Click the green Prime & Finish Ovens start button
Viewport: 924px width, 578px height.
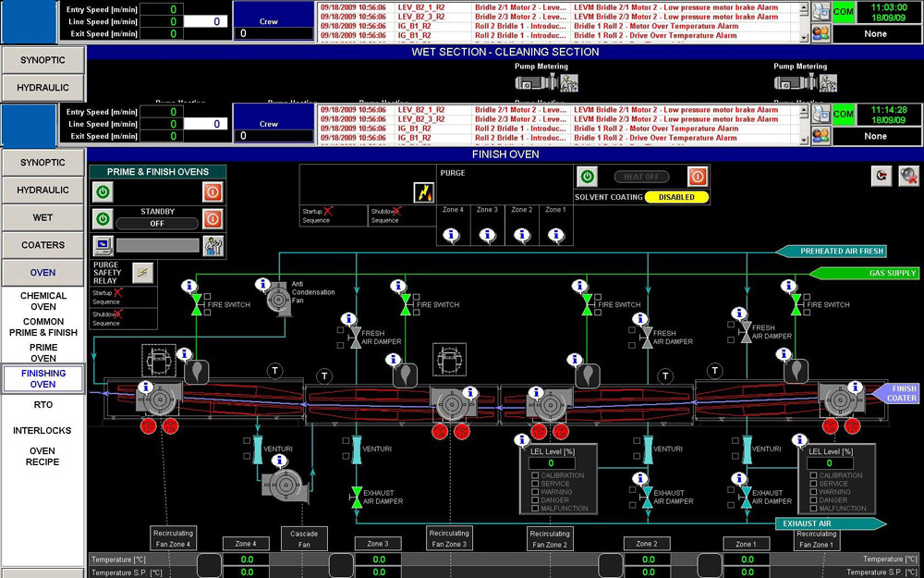click(x=103, y=192)
